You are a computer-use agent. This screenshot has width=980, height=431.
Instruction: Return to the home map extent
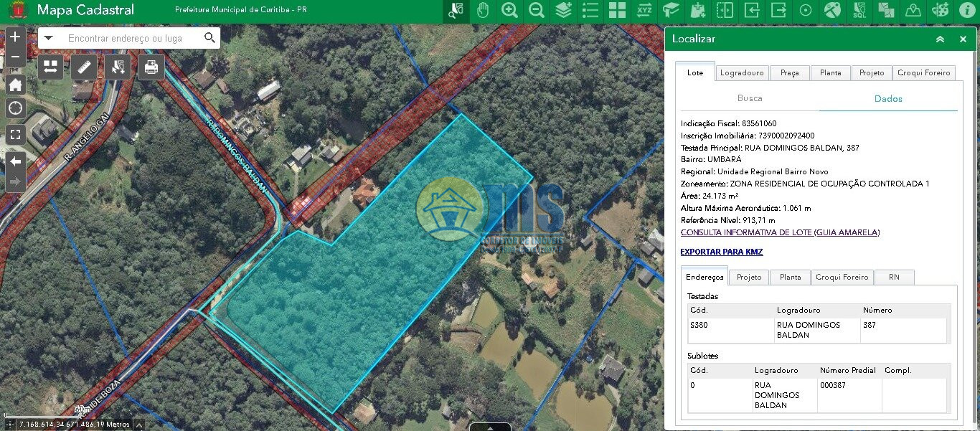pos(15,85)
